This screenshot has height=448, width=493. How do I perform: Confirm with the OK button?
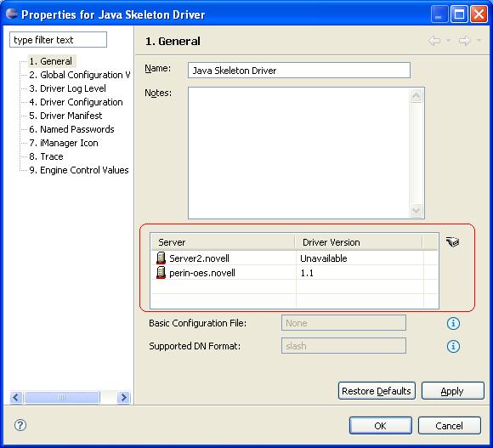(x=381, y=426)
